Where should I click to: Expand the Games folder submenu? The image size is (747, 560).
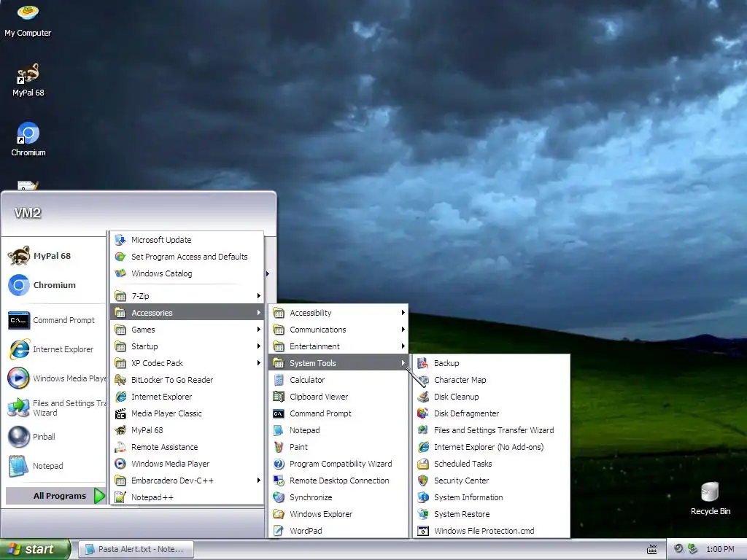click(187, 330)
